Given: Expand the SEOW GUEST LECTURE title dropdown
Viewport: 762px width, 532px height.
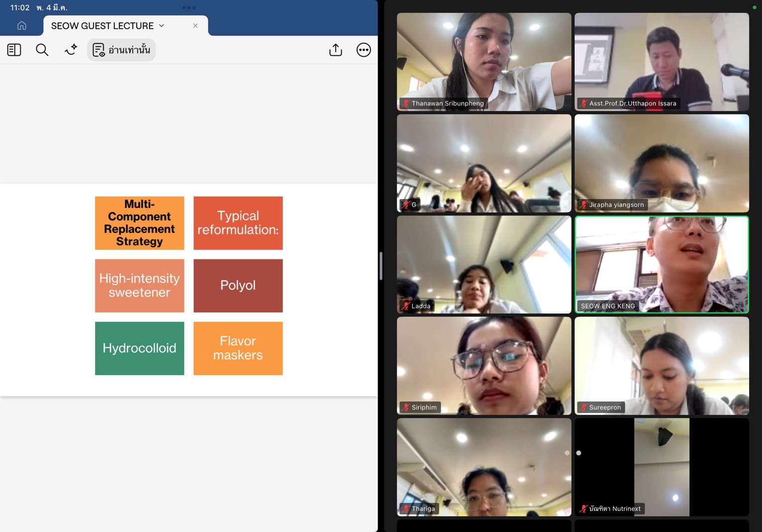Looking at the screenshot, I should [162, 26].
